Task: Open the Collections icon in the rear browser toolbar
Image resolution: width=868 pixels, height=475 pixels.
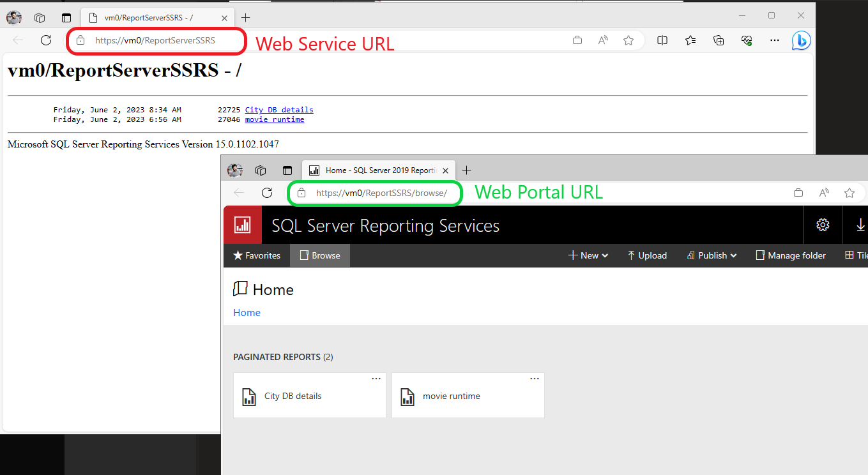Action: pyautogui.click(x=719, y=40)
